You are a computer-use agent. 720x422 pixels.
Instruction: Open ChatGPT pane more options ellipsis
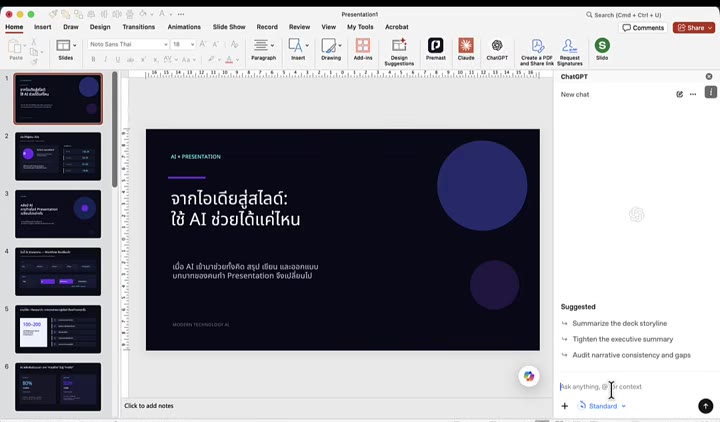(693, 94)
